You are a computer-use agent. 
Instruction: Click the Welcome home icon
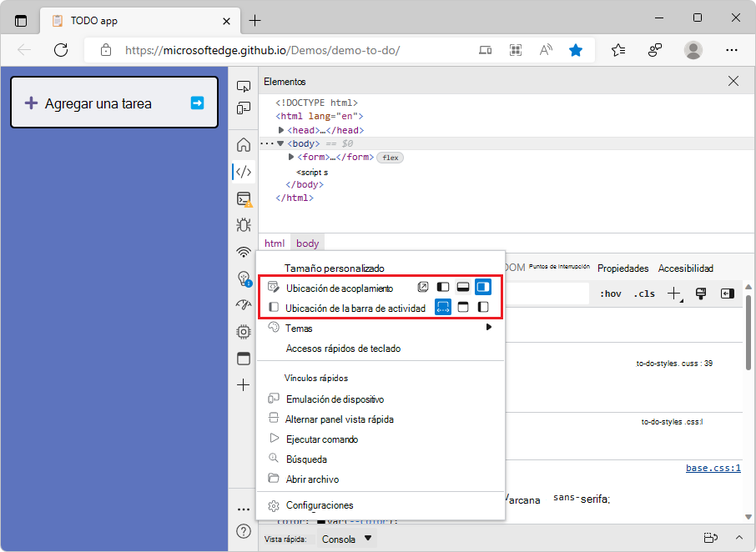click(244, 144)
